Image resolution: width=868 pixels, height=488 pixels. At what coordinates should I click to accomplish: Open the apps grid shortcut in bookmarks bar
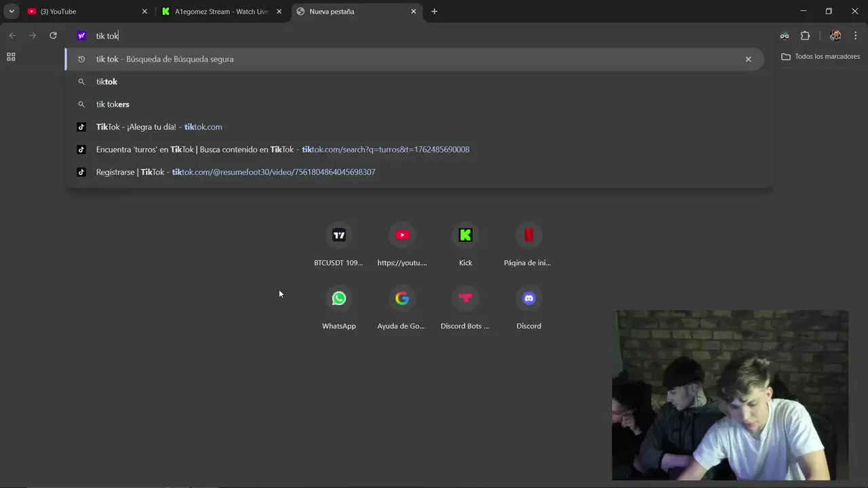click(x=11, y=57)
